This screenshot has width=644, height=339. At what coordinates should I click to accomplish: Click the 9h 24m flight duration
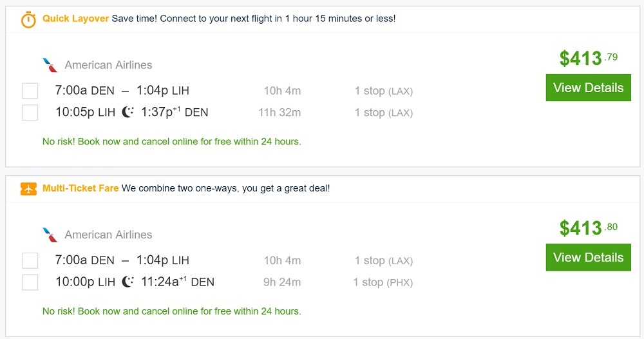(x=283, y=282)
